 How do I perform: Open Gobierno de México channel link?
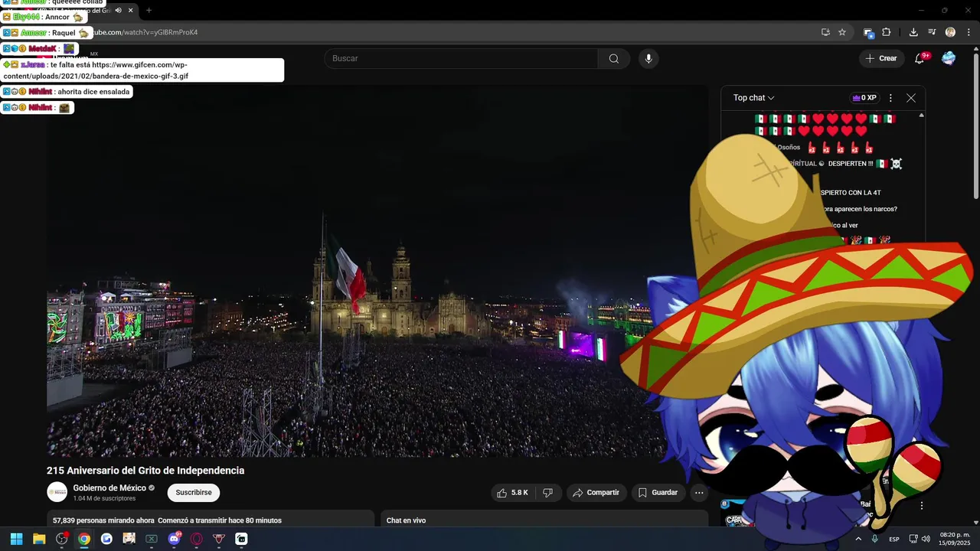pos(109,488)
